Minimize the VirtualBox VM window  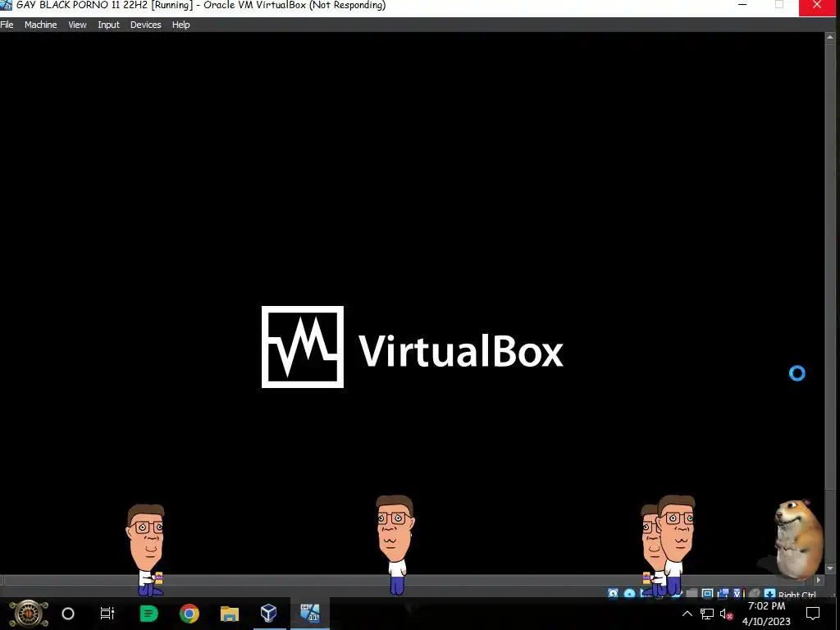[742, 6]
